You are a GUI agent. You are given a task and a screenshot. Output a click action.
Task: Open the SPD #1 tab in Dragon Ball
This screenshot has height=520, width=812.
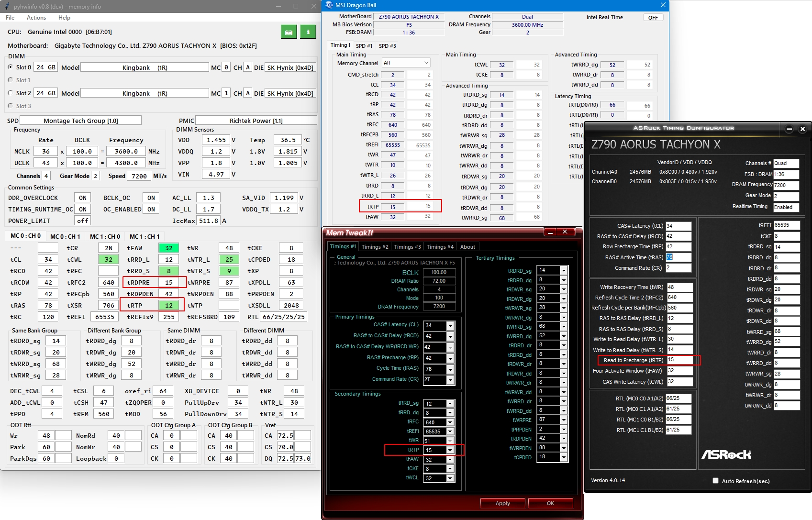[x=364, y=46]
